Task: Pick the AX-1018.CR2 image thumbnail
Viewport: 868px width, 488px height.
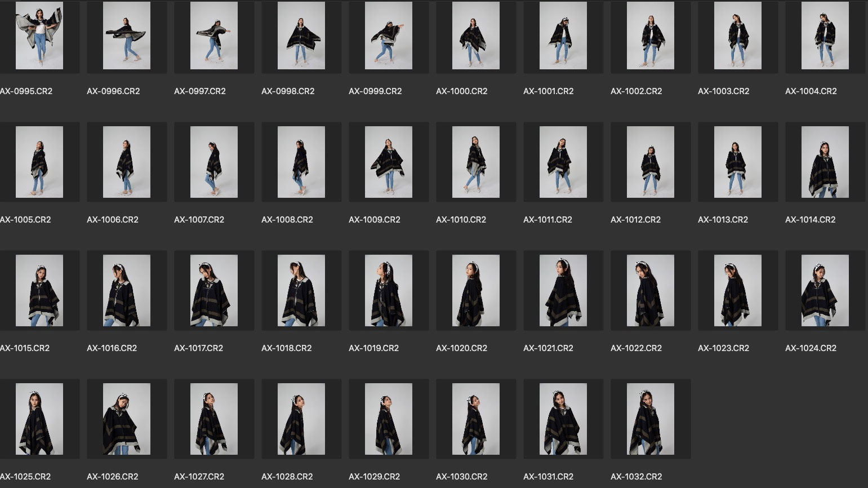Action: 301,291
